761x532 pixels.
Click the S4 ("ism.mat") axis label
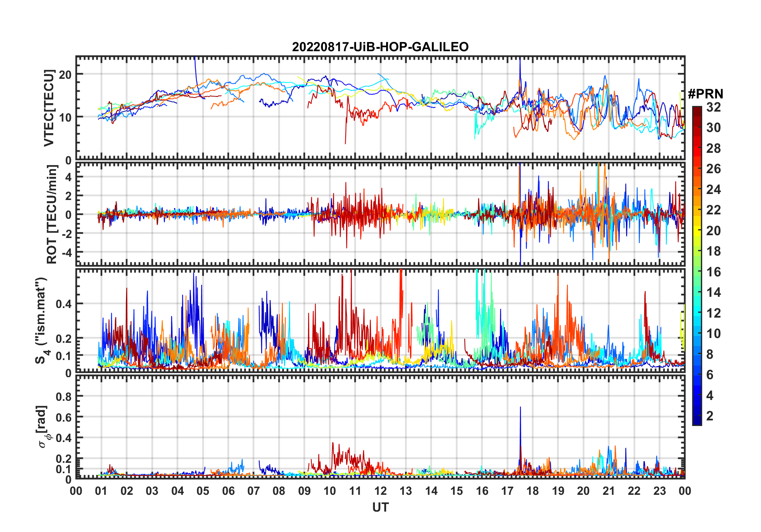click(x=42, y=320)
